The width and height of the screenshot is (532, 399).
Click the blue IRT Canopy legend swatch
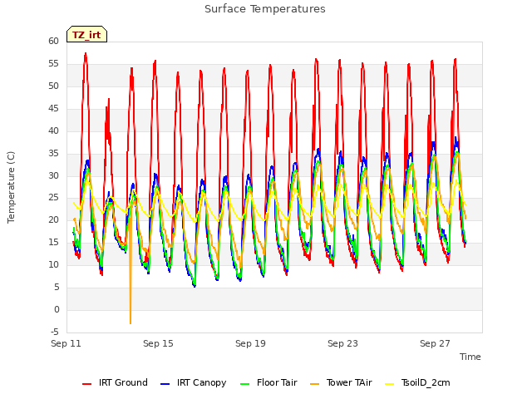click(165, 383)
